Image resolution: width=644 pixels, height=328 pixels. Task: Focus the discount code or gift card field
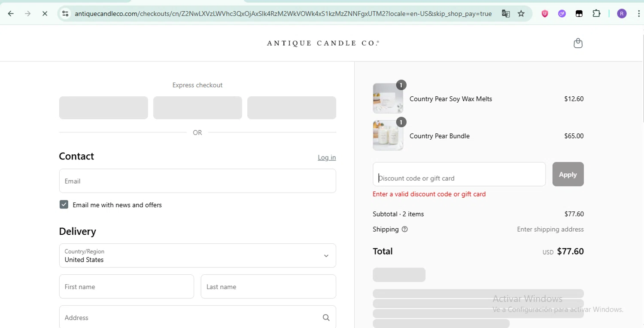click(459, 174)
